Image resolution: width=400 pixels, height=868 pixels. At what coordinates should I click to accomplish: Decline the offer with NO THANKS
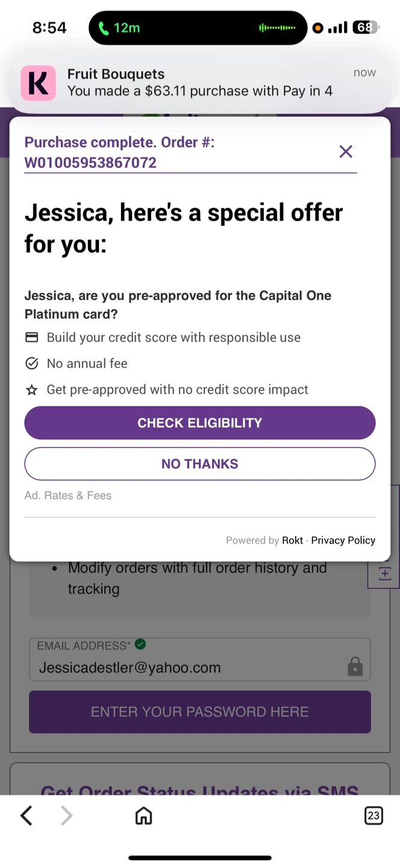tap(200, 464)
